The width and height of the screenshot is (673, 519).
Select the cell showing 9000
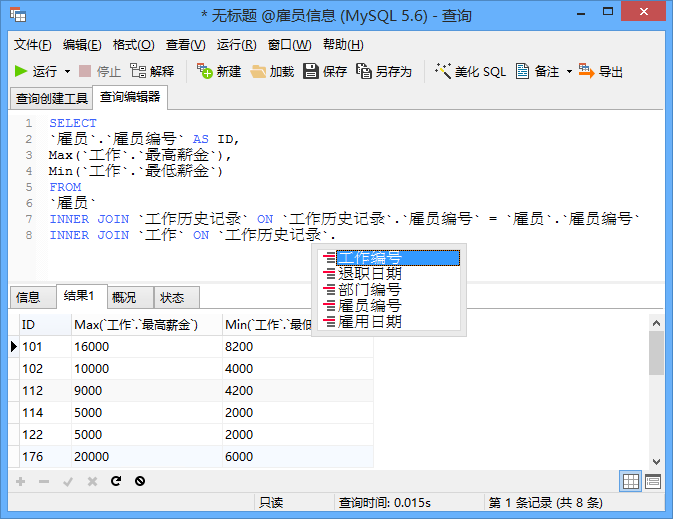coord(147,391)
